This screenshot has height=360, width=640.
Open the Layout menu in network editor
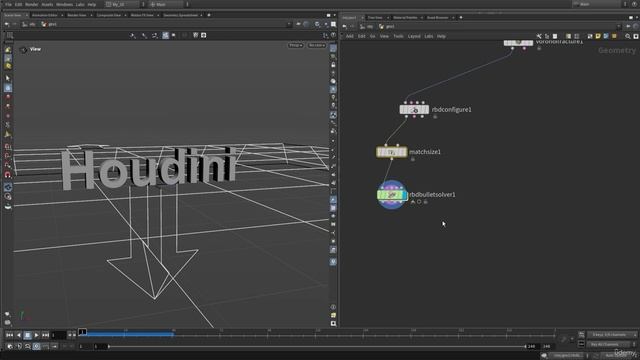coord(414,36)
